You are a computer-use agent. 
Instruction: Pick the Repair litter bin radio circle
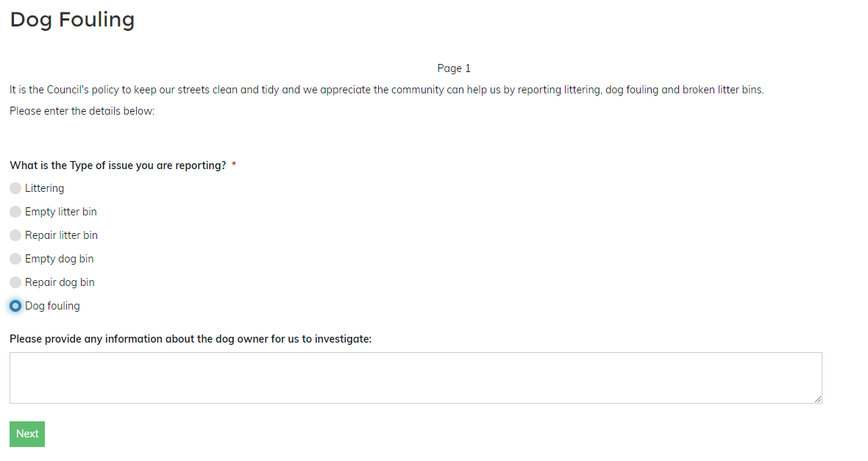click(15, 235)
